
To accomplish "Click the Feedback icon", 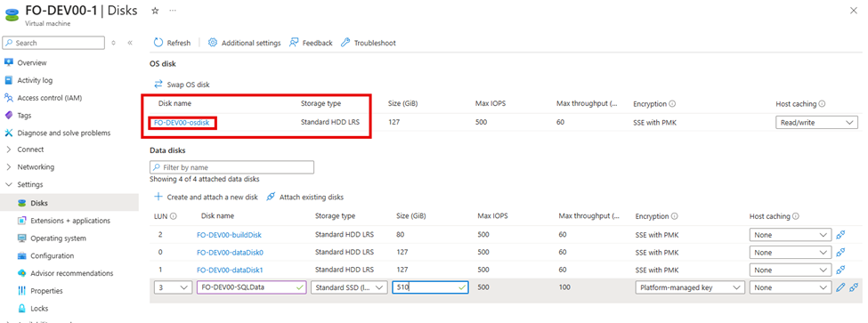I will (294, 43).
